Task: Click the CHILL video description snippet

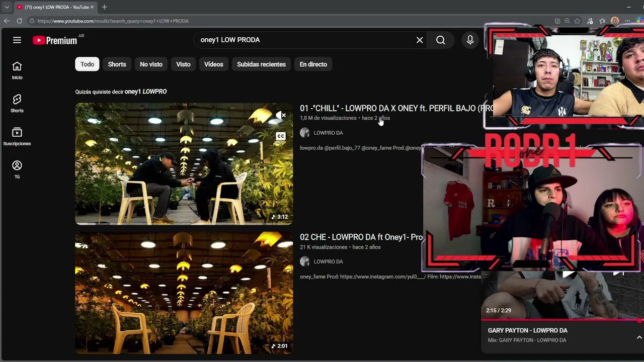Action: 361,148
